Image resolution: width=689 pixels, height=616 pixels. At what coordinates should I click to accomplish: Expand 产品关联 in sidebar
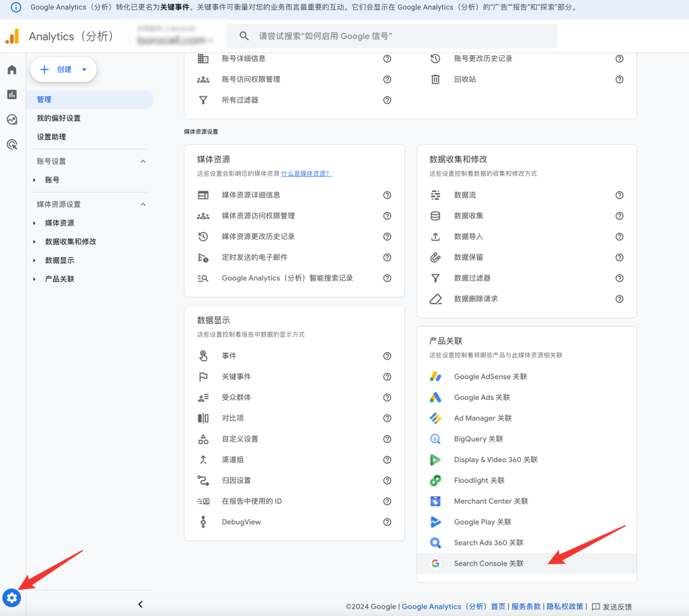[34, 279]
